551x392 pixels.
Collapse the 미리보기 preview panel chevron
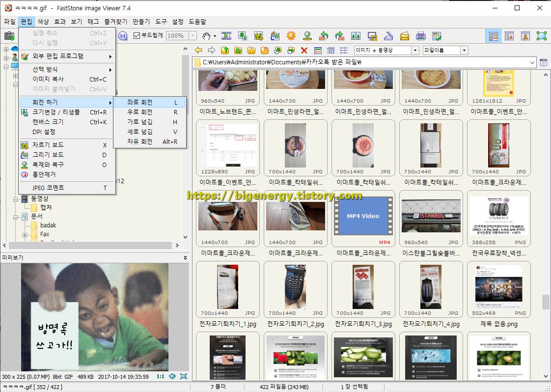click(185, 258)
